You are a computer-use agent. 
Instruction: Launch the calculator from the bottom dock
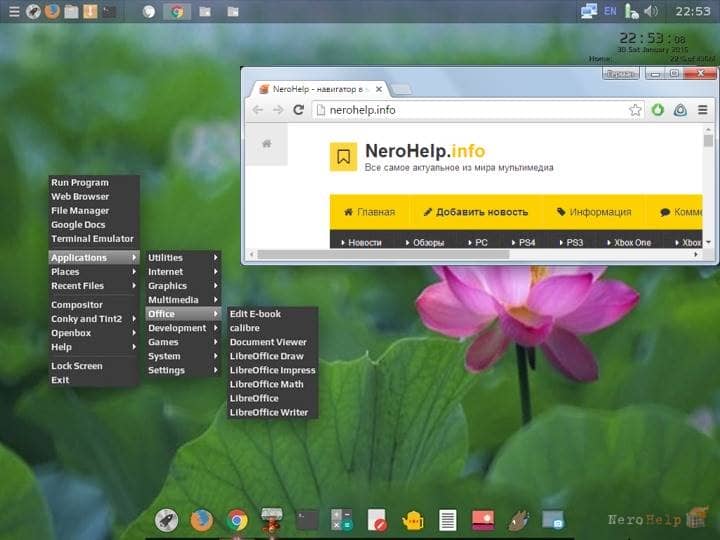coord(342,520)
